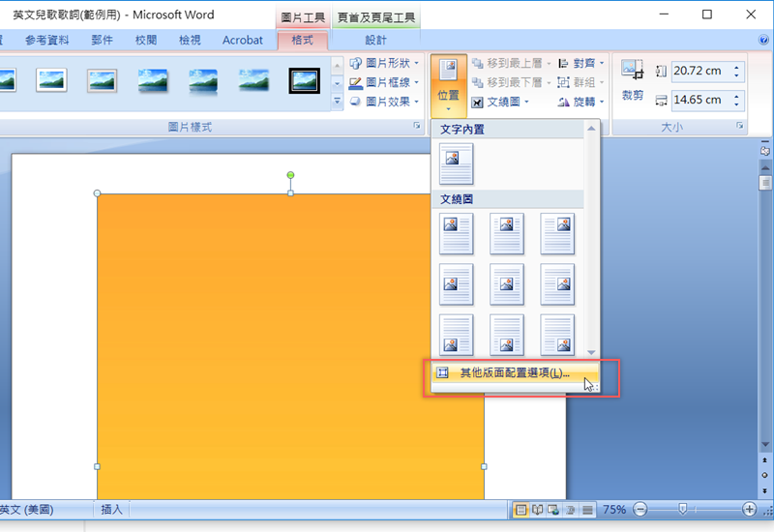Click the position menu scroll up arrow
This screenshot has height=532, width=774.
[591, 129]
